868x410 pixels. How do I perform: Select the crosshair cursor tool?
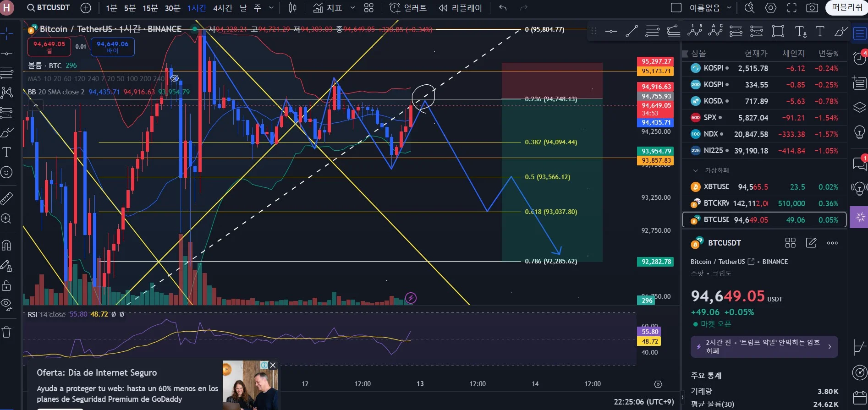(x=7, y=33)
